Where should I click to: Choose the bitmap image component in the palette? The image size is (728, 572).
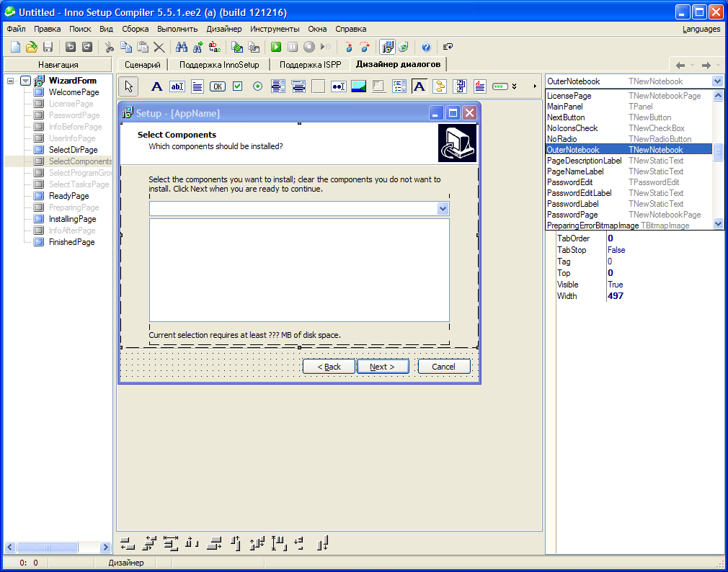(x=358, y=86)
